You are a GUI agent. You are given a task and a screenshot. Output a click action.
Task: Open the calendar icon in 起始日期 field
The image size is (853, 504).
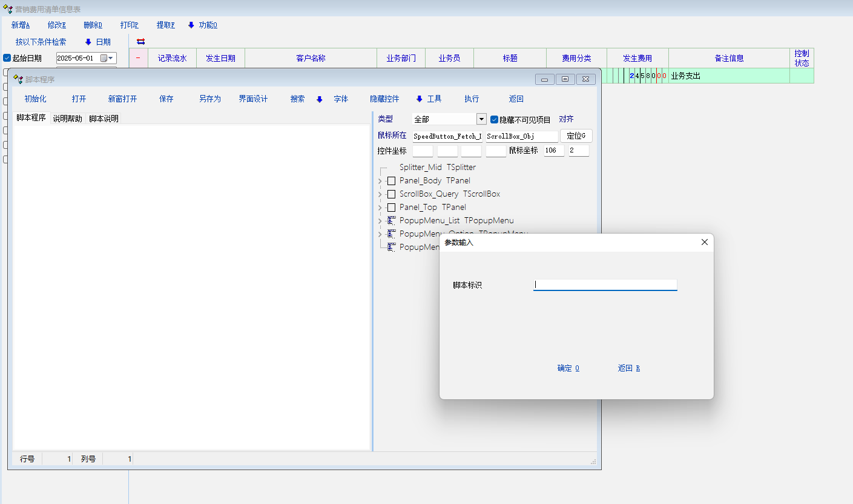coord(104,58)
